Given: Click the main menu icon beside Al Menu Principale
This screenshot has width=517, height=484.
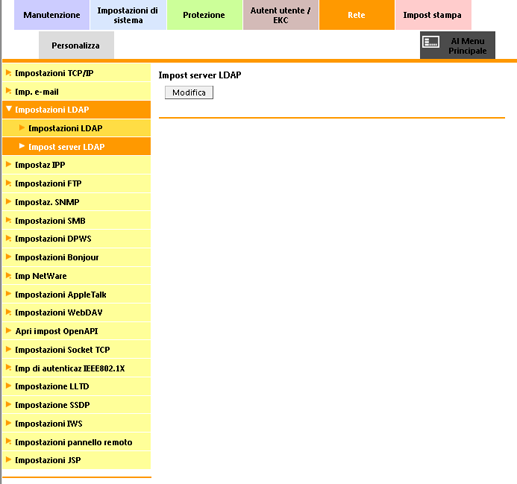Looking at the screenshot, I should coord(431,42).
